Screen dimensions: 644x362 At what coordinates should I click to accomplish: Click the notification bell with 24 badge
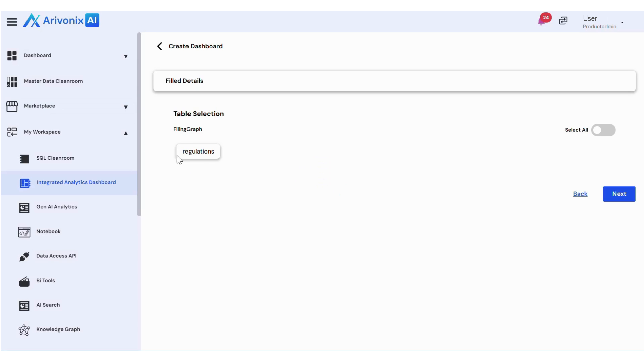pos(542,21)
